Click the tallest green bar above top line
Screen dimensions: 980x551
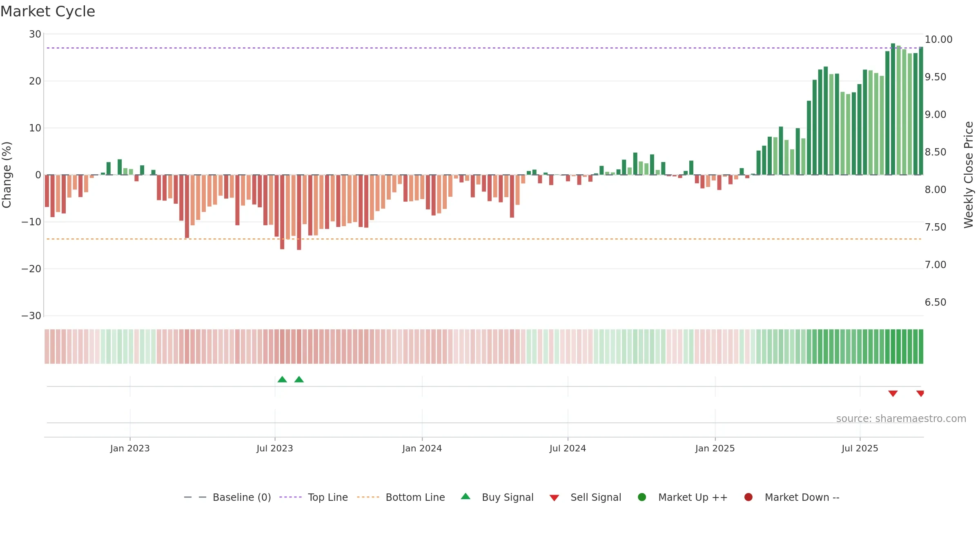[893, 109]
